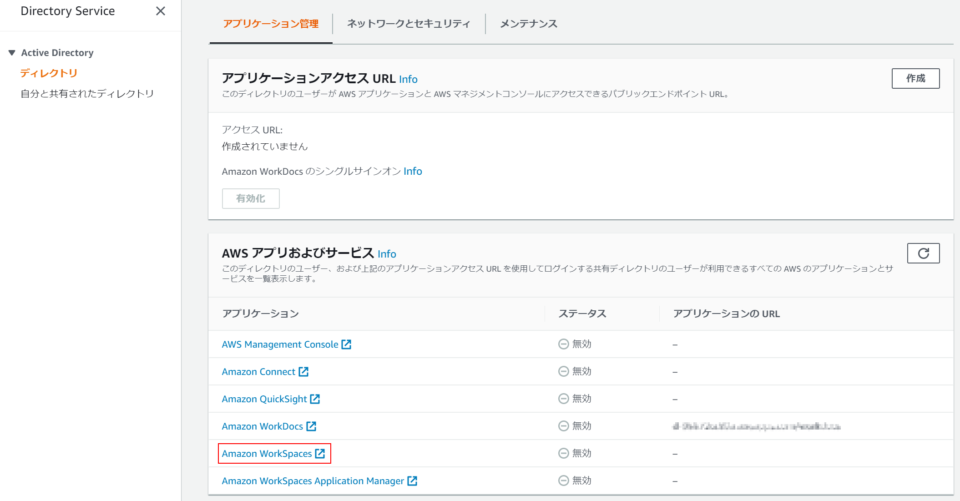Click external link icon beside AWS Management Console
The width and height of the screenshot is (960, 501).
[x=347, y=344]
